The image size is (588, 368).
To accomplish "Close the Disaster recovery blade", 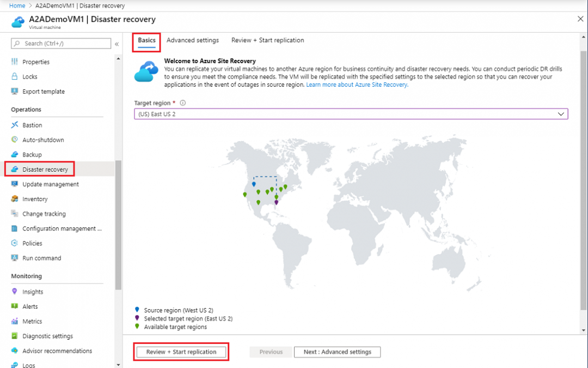I will click(580, 19).
